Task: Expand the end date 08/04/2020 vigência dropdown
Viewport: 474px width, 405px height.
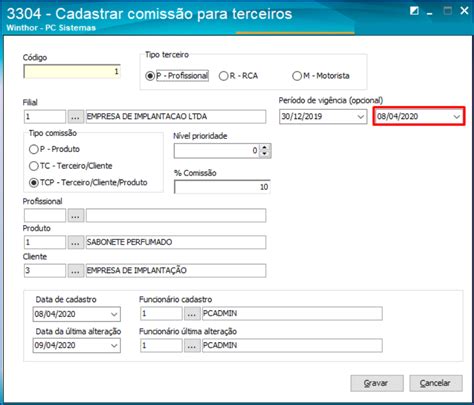Action: pos(456,117)
